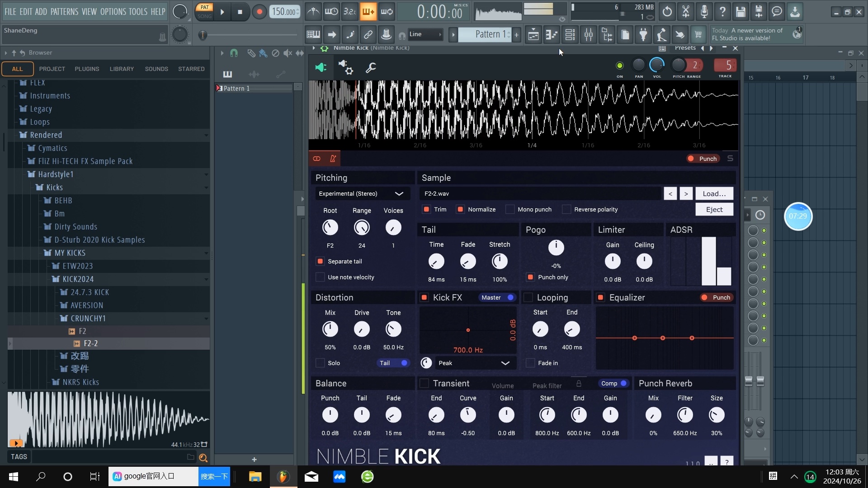Enable the Transient checkbox
This screenshot has width=868, height=488.
(424, 383)
